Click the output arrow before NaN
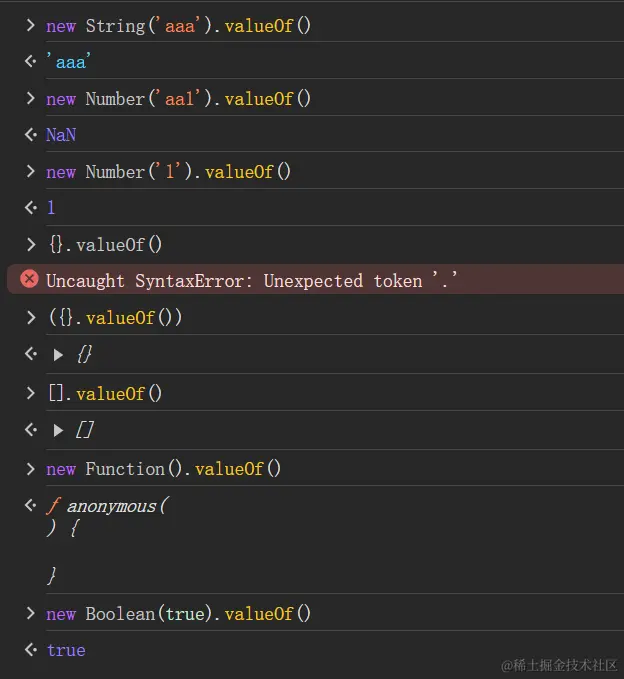The width and height of the screenshot is (624, 679). point(30,135)
